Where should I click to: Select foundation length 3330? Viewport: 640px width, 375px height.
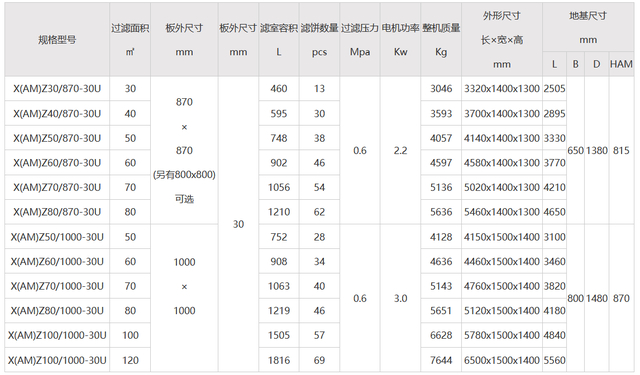tap(554, 138)
